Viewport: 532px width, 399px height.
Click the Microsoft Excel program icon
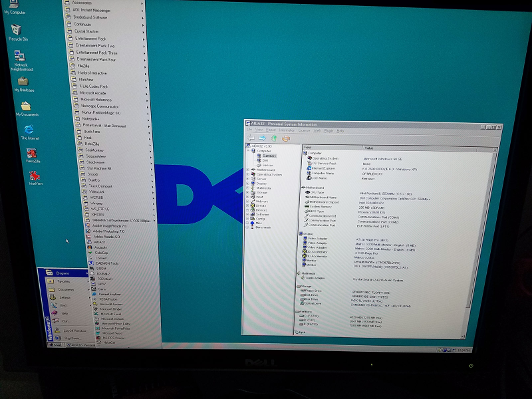96,314
